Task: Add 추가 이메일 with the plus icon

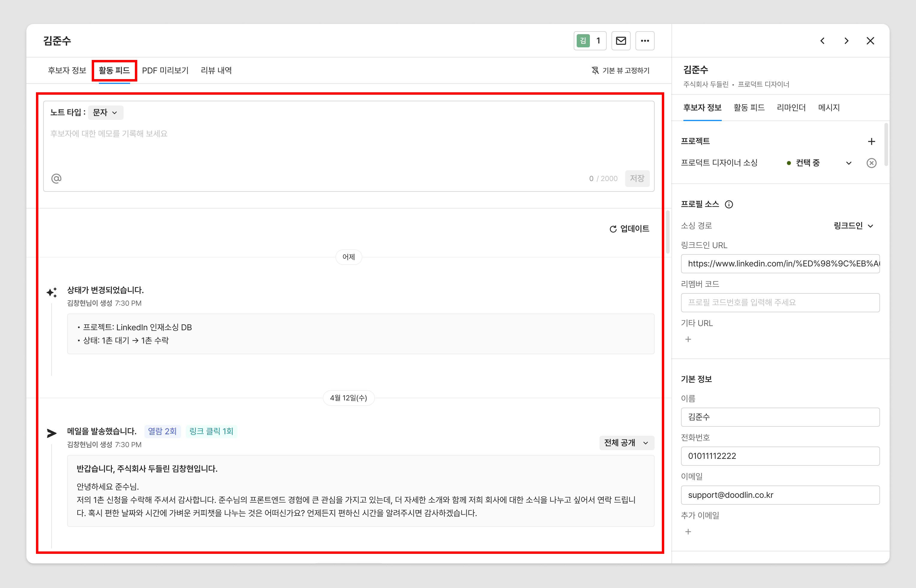Action: tap(688, 531)
